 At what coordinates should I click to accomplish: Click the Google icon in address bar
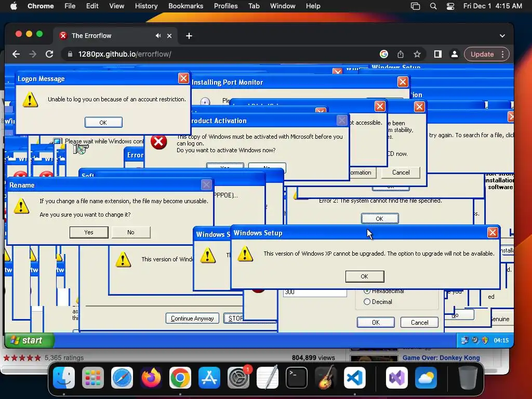pyautogui.click(x=384, y=54)
